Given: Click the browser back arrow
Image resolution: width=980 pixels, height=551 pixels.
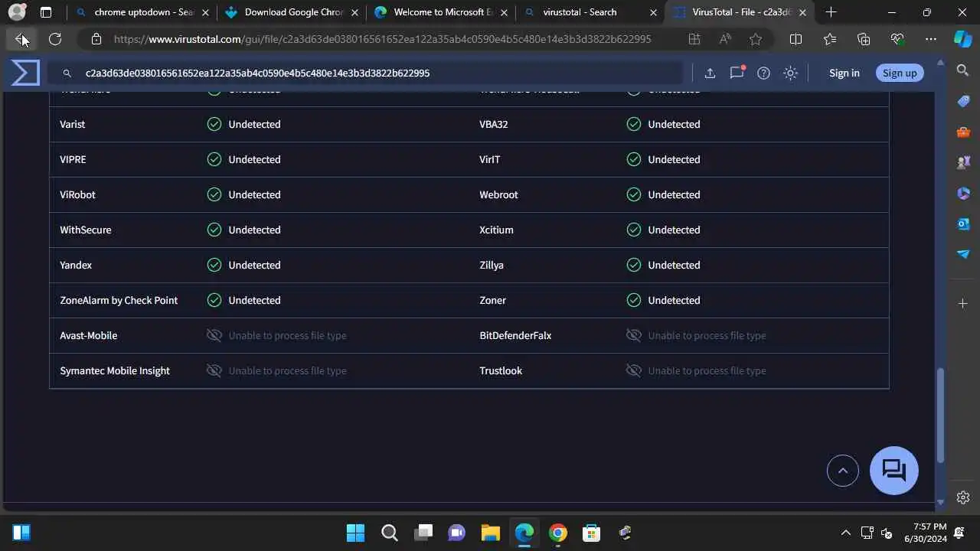Looking at the screenshot, I should tap(21, 39).
